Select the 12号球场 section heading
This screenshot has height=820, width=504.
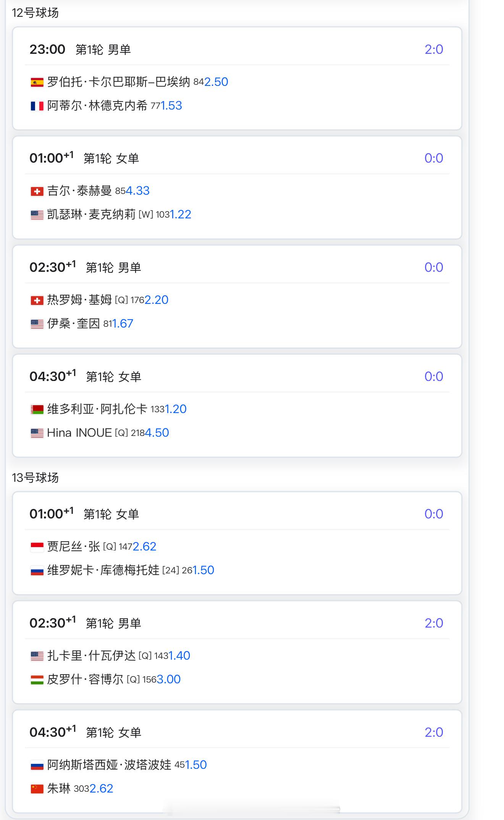point(35,13)
